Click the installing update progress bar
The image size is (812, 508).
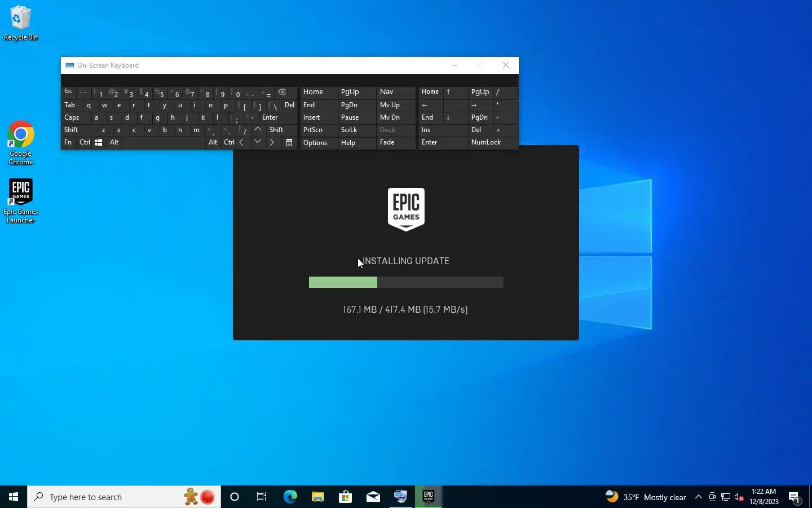click(x=406, y=282)
